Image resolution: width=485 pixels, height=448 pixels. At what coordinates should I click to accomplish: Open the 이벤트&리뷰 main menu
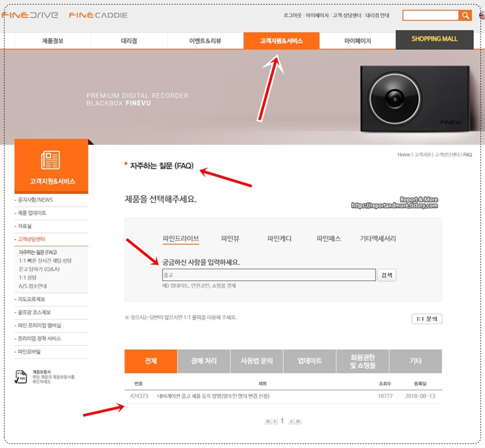[205, 41]
